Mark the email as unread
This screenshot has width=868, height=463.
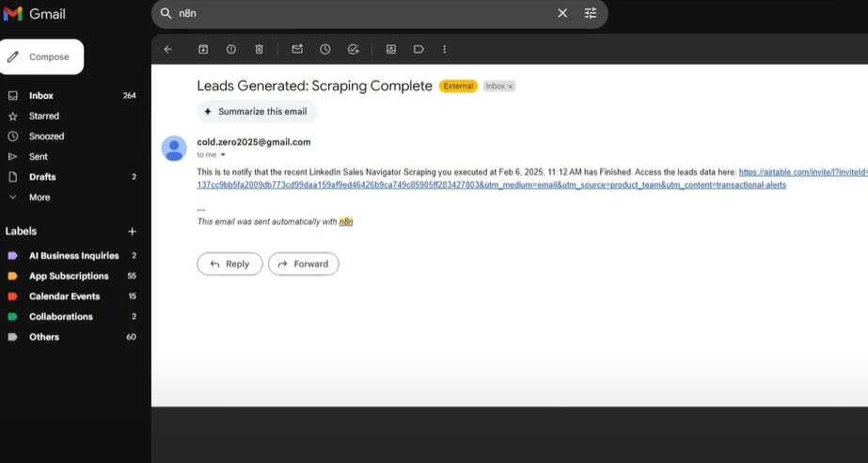(x=297, y=49)
